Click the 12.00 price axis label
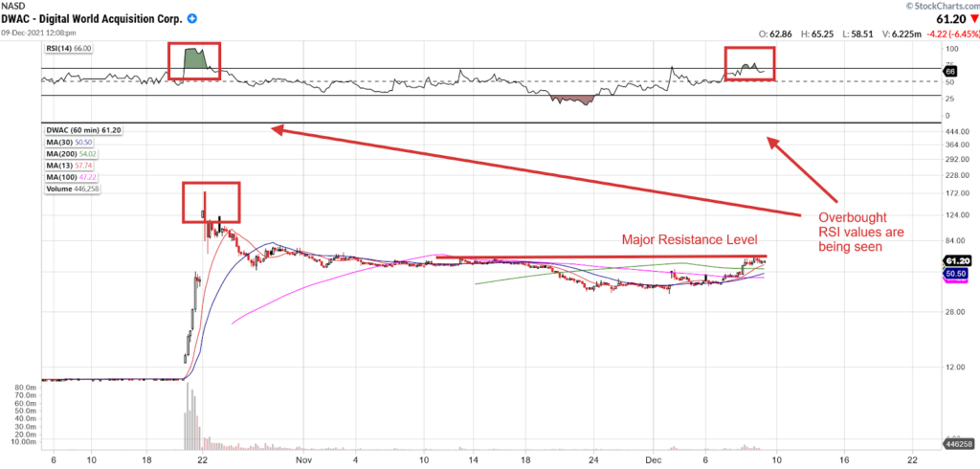Viewport: 980px width, 469px height. [956, 368]
